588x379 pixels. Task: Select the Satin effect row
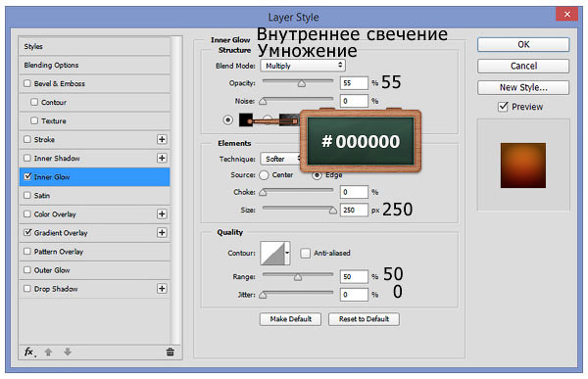click(x=94, y=195)
